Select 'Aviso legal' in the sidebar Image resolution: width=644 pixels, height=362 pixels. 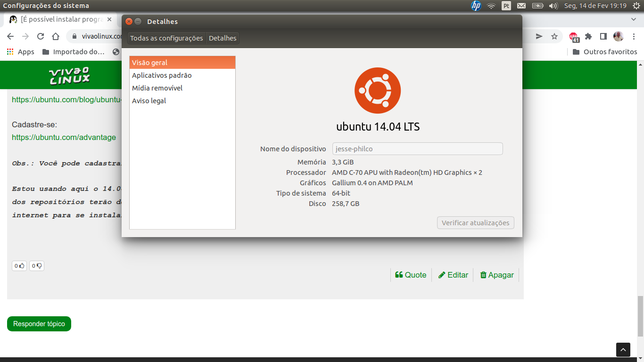click(182, 101)
